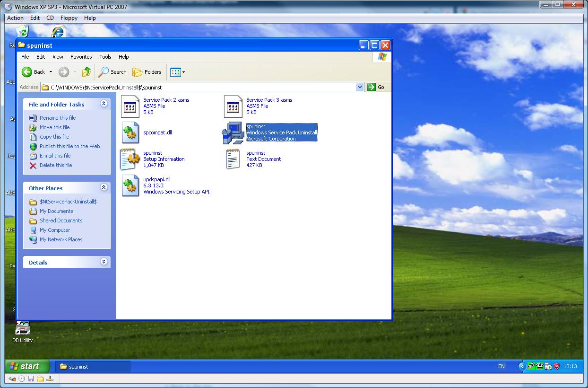Click the XP Start button
The width and height of the screenshot is (588, 388).
[27, 366]
